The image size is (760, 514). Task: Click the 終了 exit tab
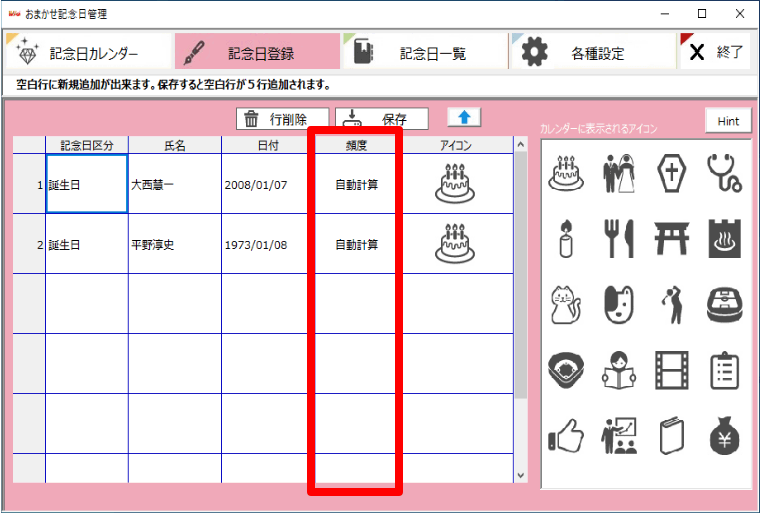click(x=714, y=51)
